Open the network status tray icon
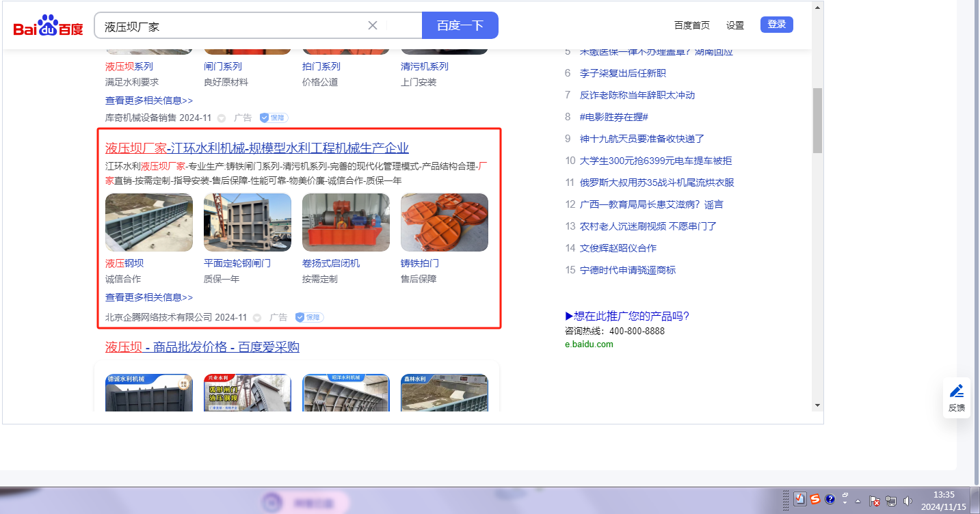980x514 pixels. (x=891, y=501)
